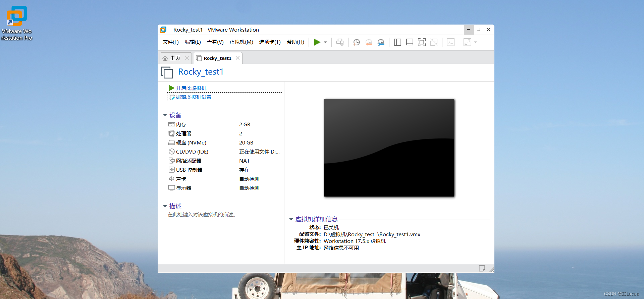Screen dimensions: 644x299
Task: Click the 正在使用文件 D:... value
Action: 259,152
